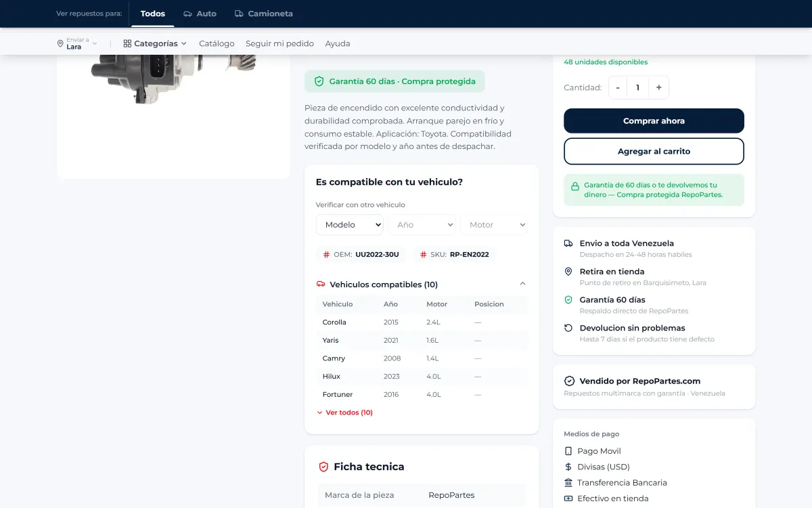Increase quantity with the plus button
Screen dimensions: 812x508
[658, 87]
